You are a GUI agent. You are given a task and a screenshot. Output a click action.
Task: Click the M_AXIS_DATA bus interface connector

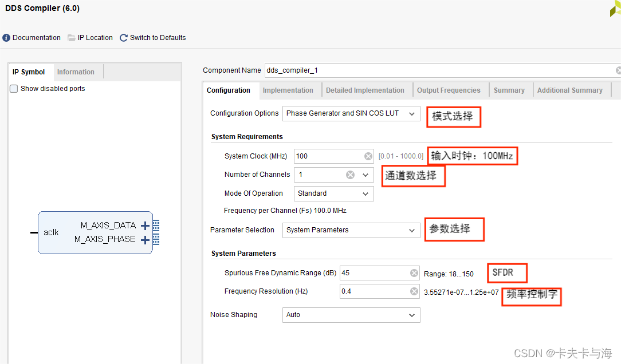click(156, 225)
